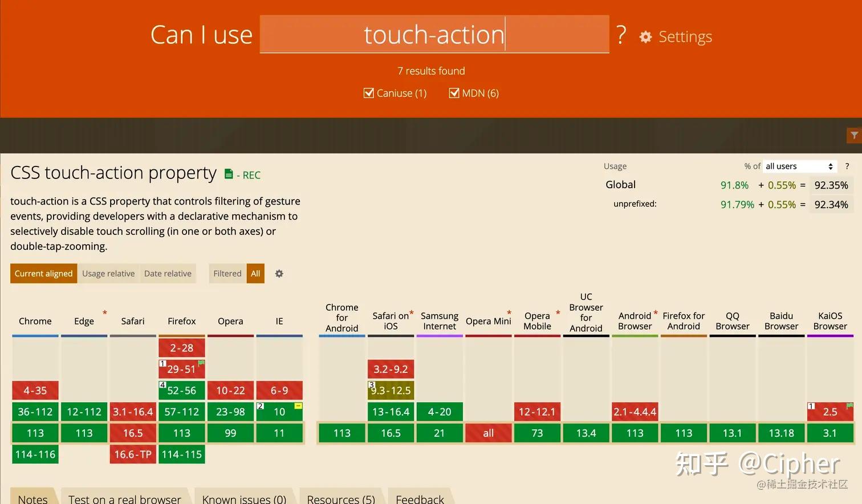
Task: Click note marker 3 on Safari iOS 9.3-12.5
Action: (372, 384)
